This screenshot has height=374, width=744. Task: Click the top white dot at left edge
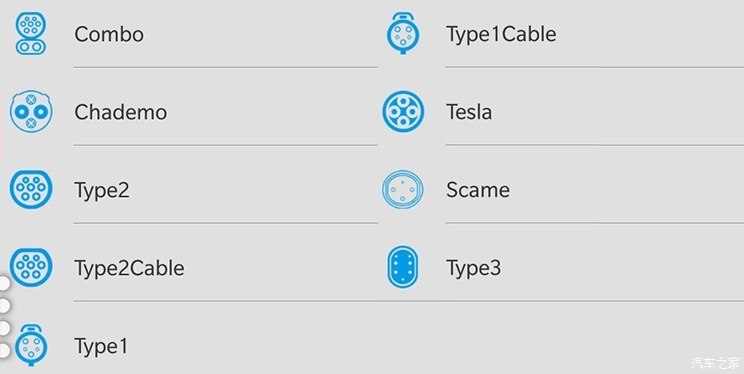coord(4,284)
